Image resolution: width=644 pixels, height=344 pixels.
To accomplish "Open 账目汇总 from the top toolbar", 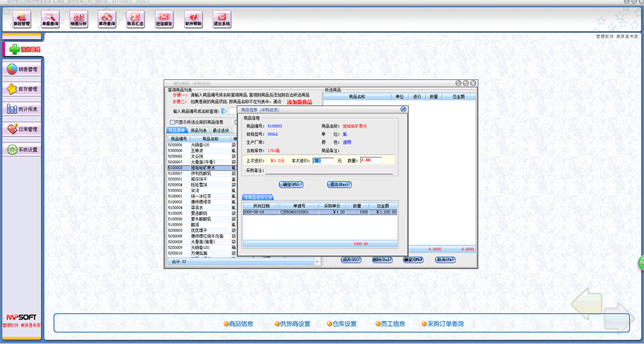I will click(x=136, y=19).
